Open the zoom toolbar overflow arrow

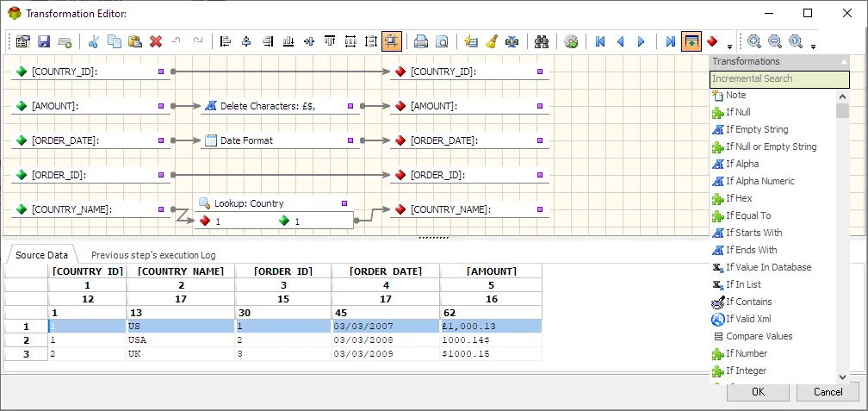pyautogui.click(x=813, y=47)
